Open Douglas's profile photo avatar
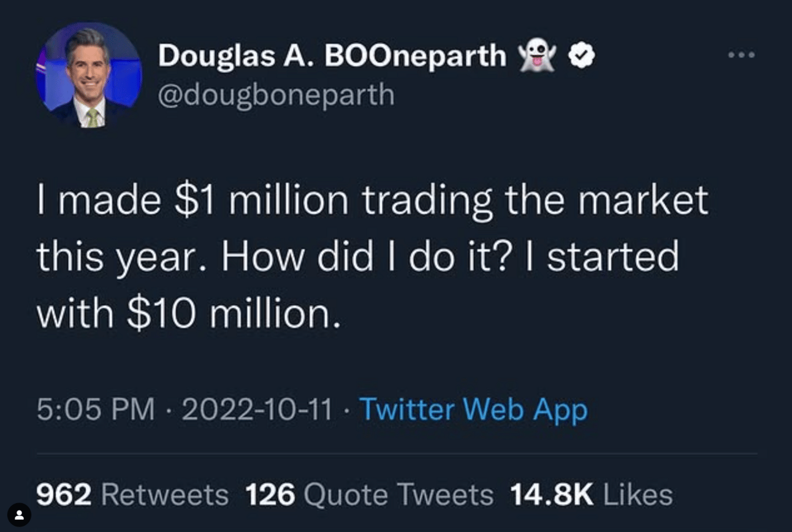The image size is (792, 532). [89, 75]
